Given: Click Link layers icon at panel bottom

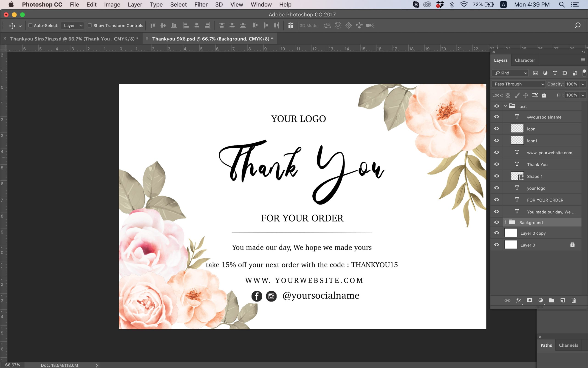Looking at the screenshot, I should point(507,300).
